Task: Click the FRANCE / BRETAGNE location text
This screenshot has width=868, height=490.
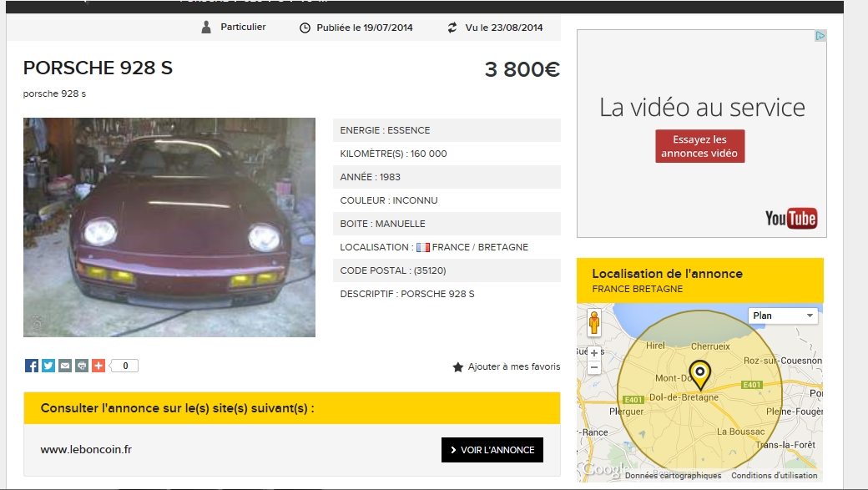Action: [480, 247]
